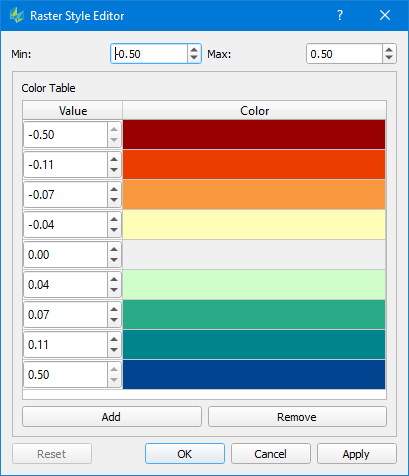
Task: Click the Raster Style Editor app icon
Action: click(17, 15)
